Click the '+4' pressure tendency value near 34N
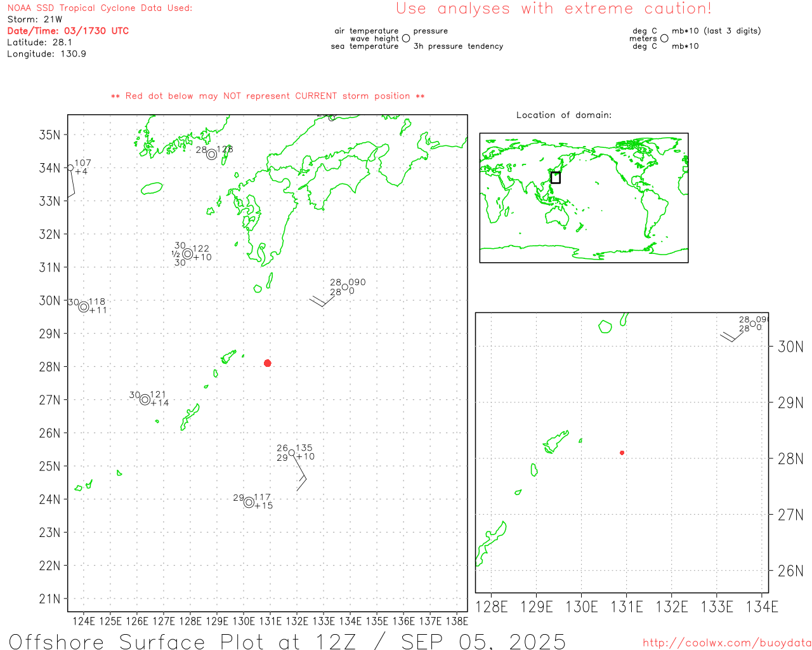This screenshot has width=812, height=650. click(x=81, y=171)
